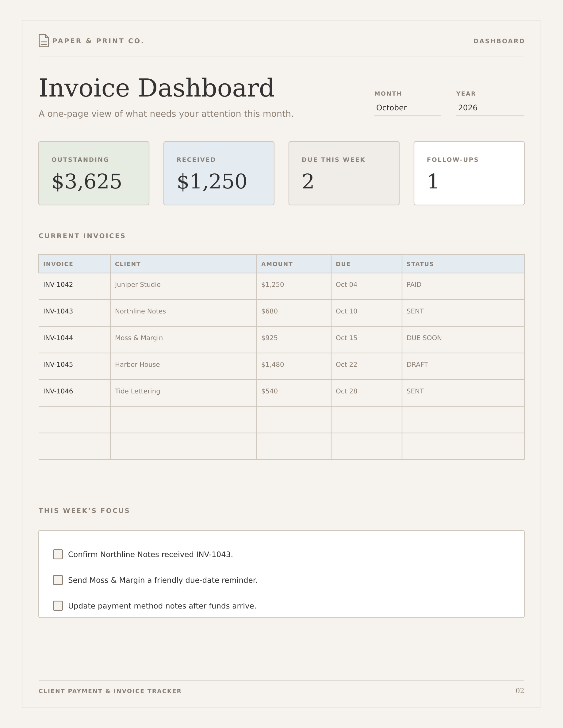Screen dimensions: 563x728
Task: Click the DASHBOARD label in the header
Action: (x=499, y=41)
